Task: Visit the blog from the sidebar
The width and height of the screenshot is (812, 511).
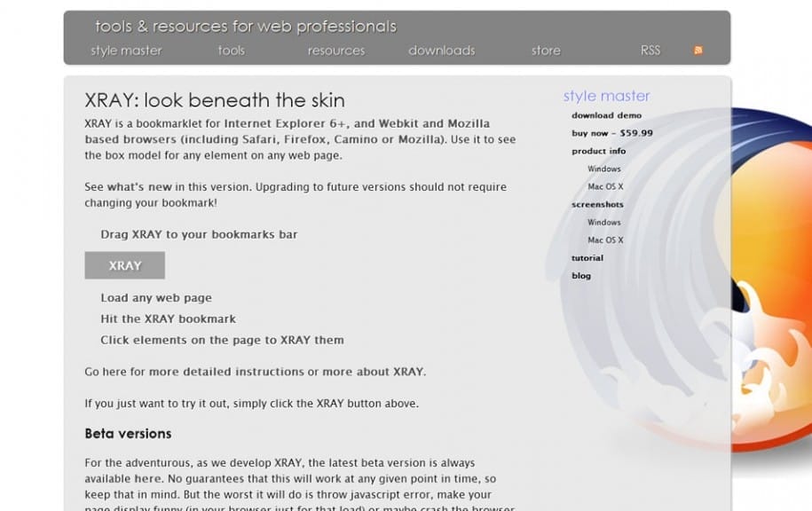Action: [x=580, y=275]
